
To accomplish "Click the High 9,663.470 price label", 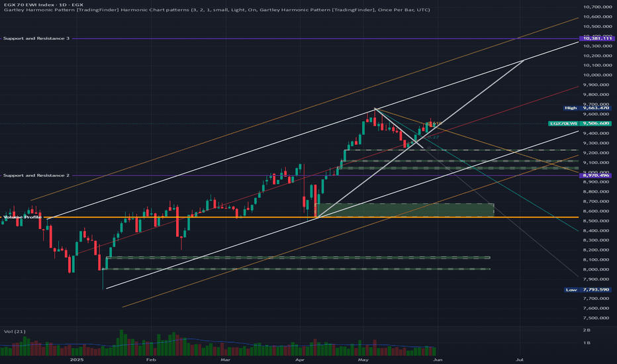I will (x=588, y=108).
